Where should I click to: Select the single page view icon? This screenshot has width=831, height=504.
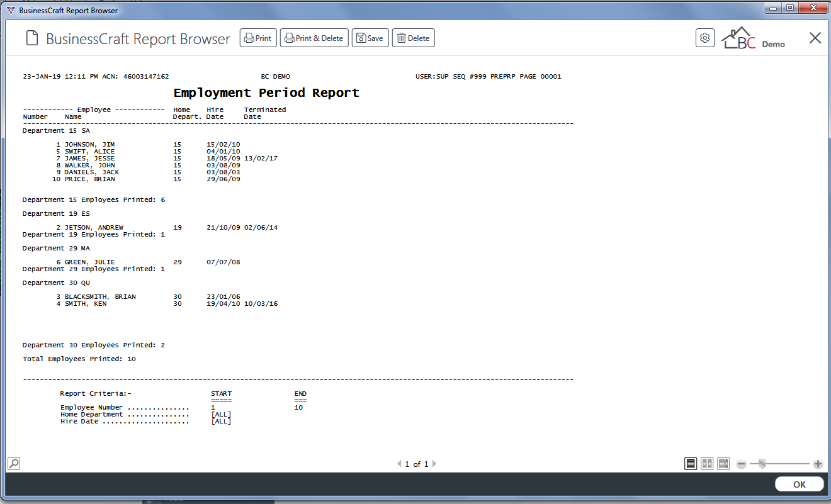point(691,464)
